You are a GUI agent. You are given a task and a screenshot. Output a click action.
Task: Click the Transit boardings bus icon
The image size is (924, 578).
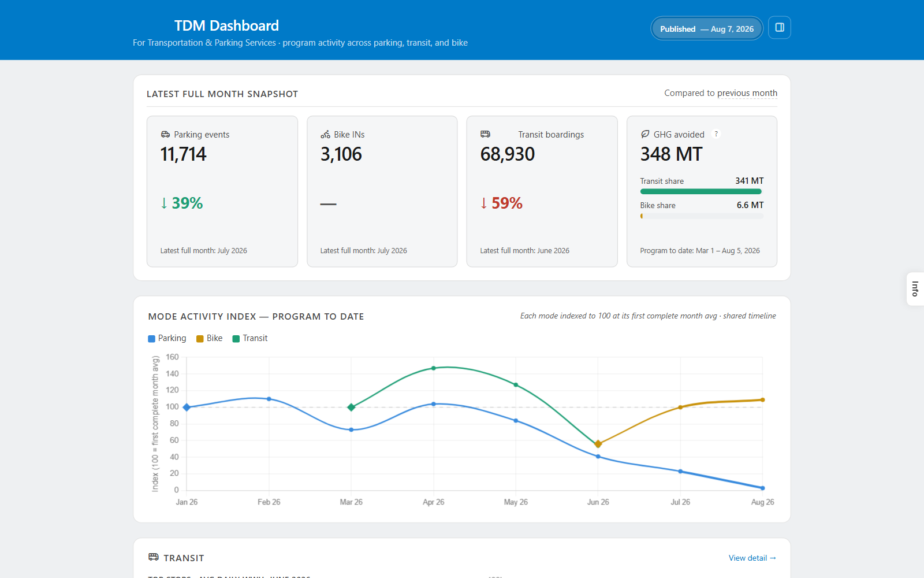click(x=485, y=134)
